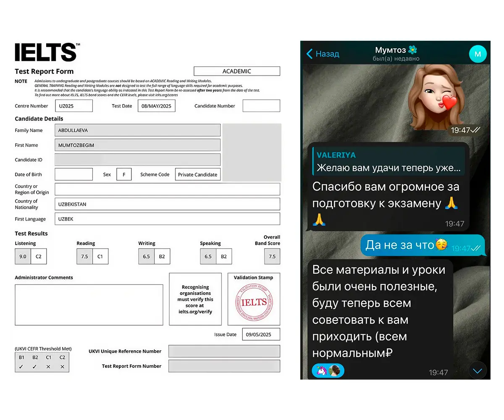
Task: Click the Listening score 9.0
Action: 23,256
